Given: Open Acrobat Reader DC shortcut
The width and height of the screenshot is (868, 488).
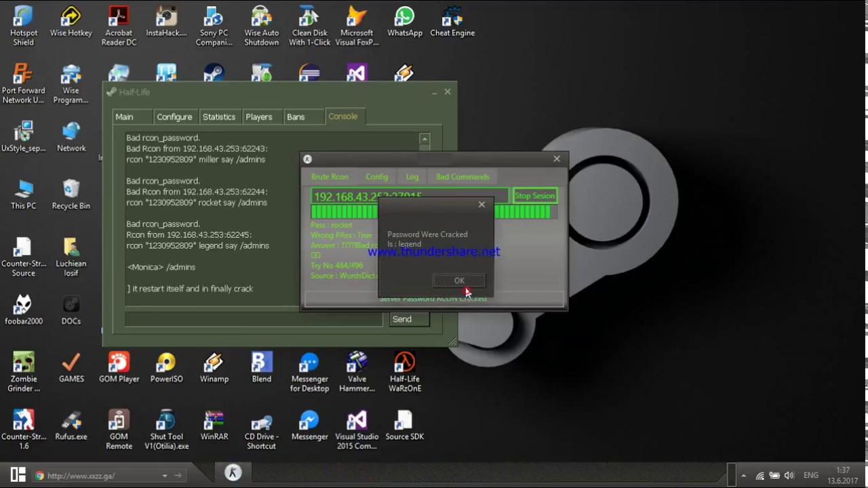Looking at the screenshot, I should click(x=119, y=26).
